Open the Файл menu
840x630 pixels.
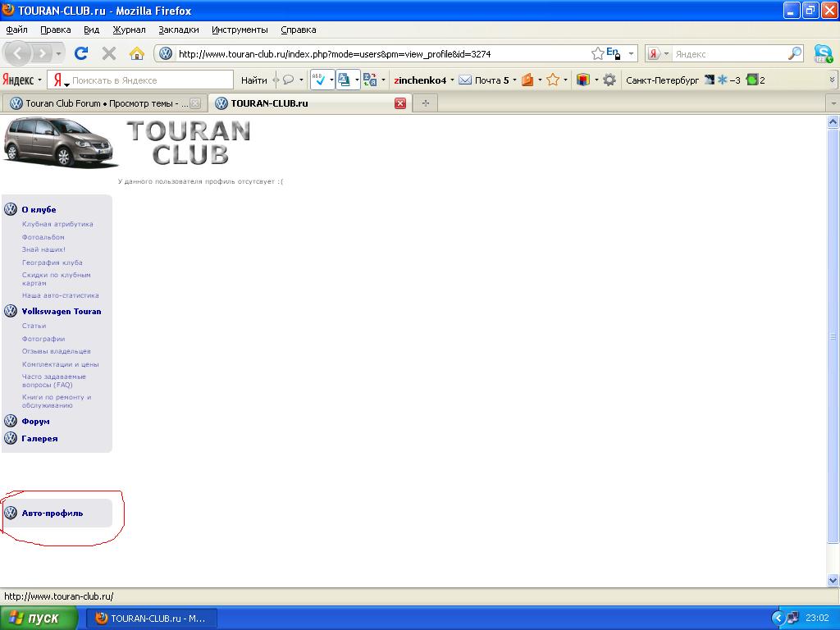(x=16, y=30)
